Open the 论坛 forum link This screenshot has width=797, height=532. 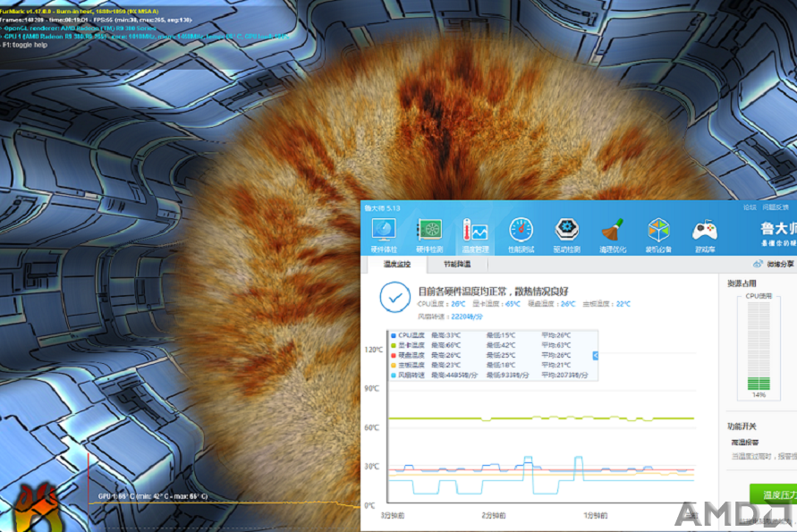(750, 207)
